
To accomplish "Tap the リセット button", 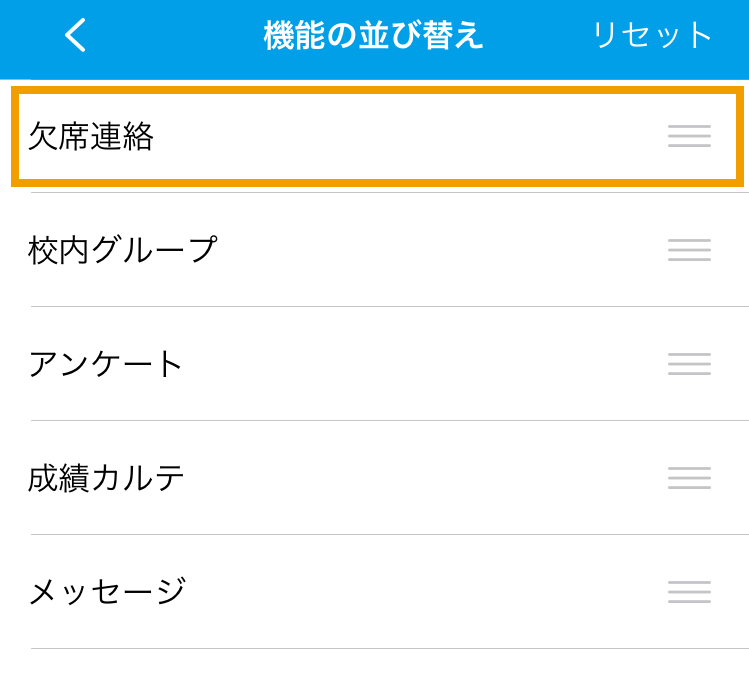I will click(652, 35).
